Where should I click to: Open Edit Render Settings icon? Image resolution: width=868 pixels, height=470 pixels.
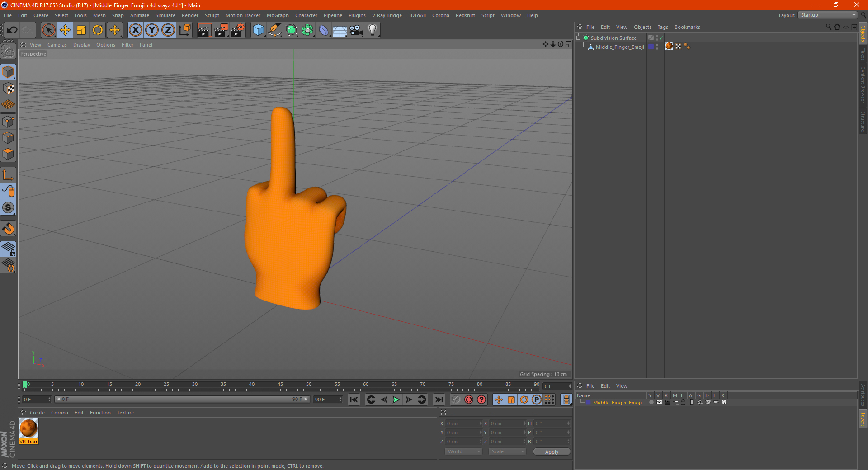pos(238,30)
